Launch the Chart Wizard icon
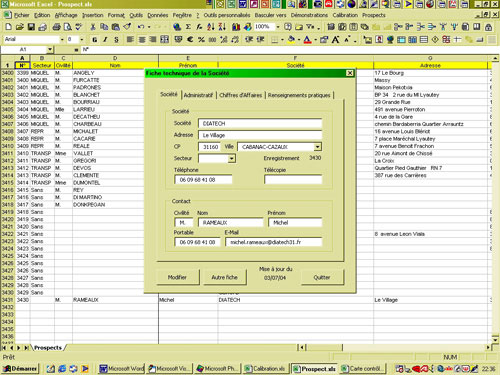 click(x=236, y=27)
